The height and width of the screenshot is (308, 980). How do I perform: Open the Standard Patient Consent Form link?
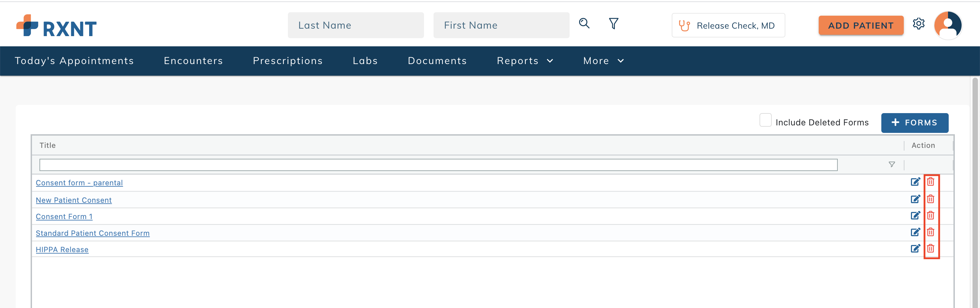(x=93, y=233)
